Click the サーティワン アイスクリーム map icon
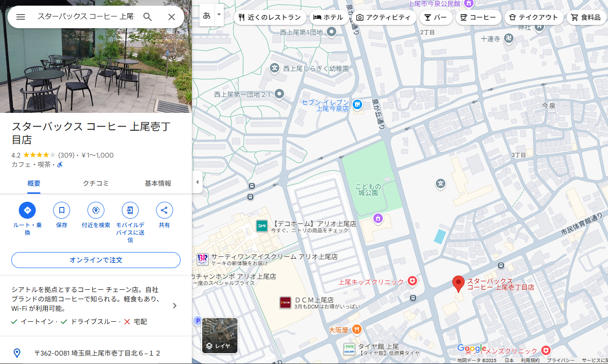Viewport: 608px width, 364px height. (x=203, y=259)
